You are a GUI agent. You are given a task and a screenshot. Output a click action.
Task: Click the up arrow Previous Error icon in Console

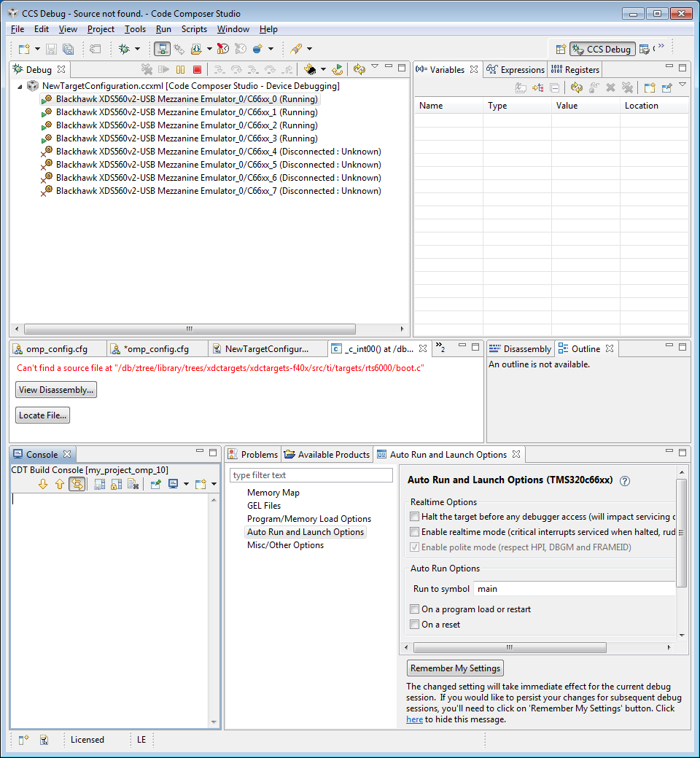click(60, 484)
